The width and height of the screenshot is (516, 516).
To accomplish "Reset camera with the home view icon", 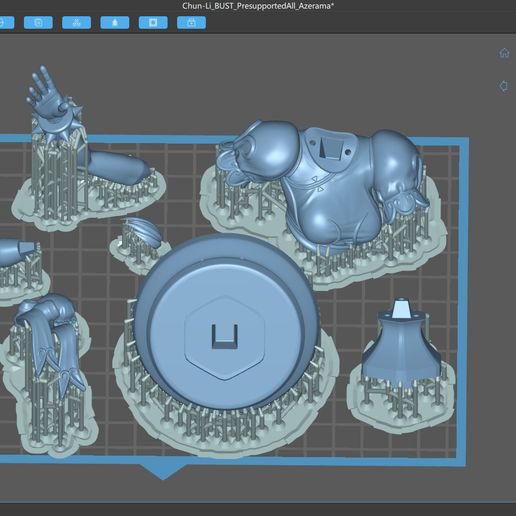I will (504, 53).
